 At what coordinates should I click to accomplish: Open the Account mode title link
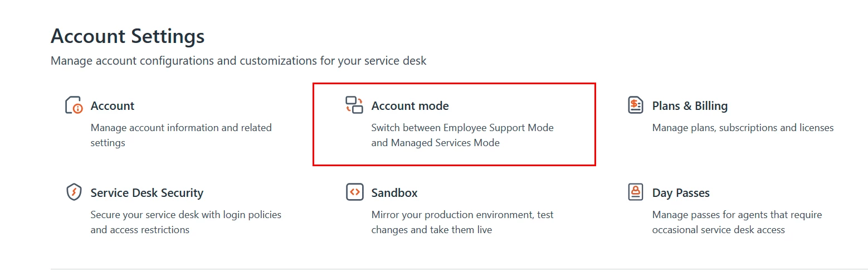[410, 106]
